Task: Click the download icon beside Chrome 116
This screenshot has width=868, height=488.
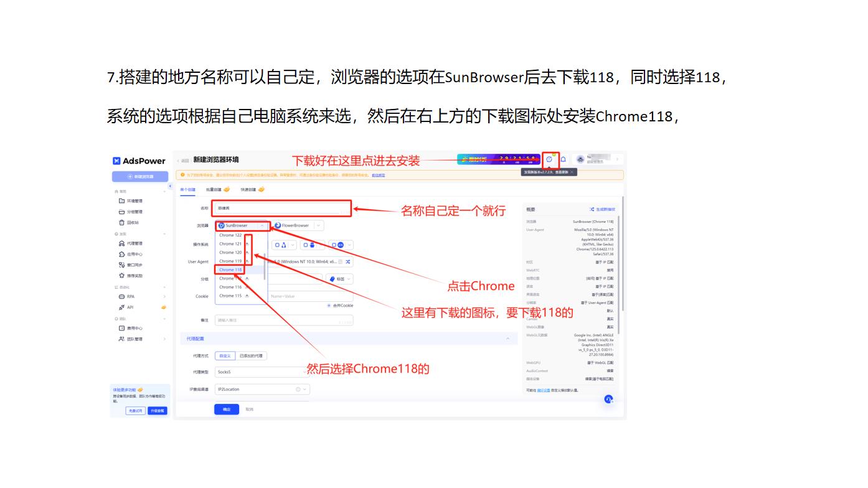Action: tap(247, 287)
